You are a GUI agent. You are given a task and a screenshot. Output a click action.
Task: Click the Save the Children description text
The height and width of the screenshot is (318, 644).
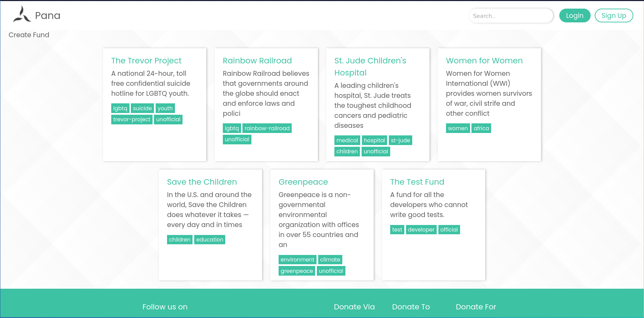[x=209, y=210]
